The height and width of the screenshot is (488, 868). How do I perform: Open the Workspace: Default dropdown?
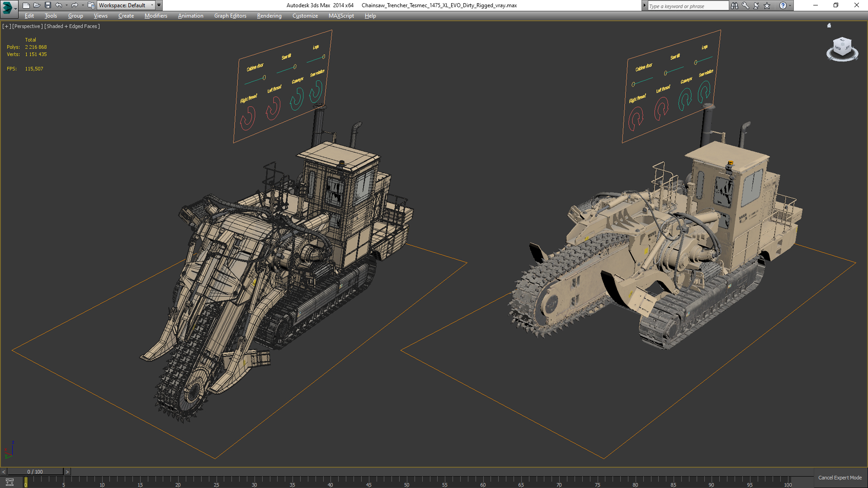point(126,5)
